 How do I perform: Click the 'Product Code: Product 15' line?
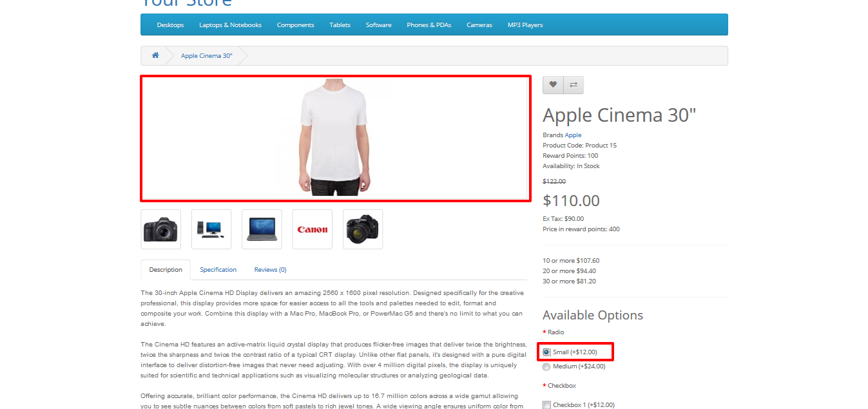pyautogui.click(x=580, y=146)
